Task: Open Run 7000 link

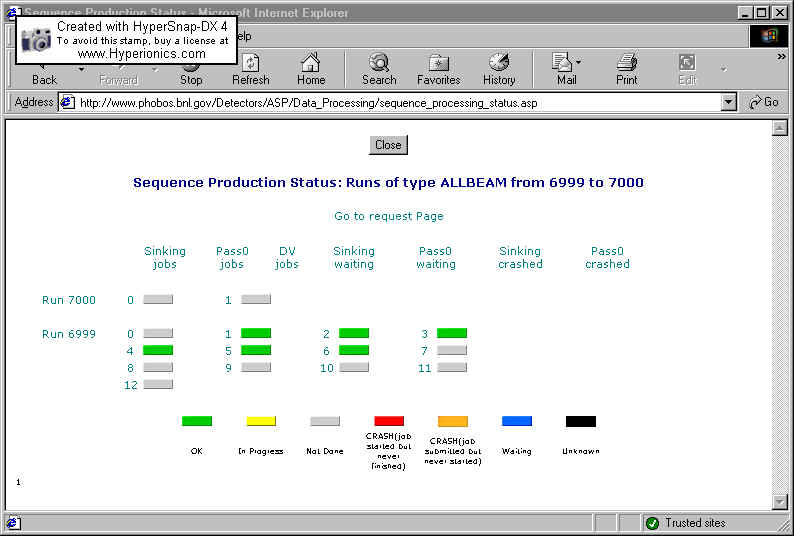Action: click(69, 300)
